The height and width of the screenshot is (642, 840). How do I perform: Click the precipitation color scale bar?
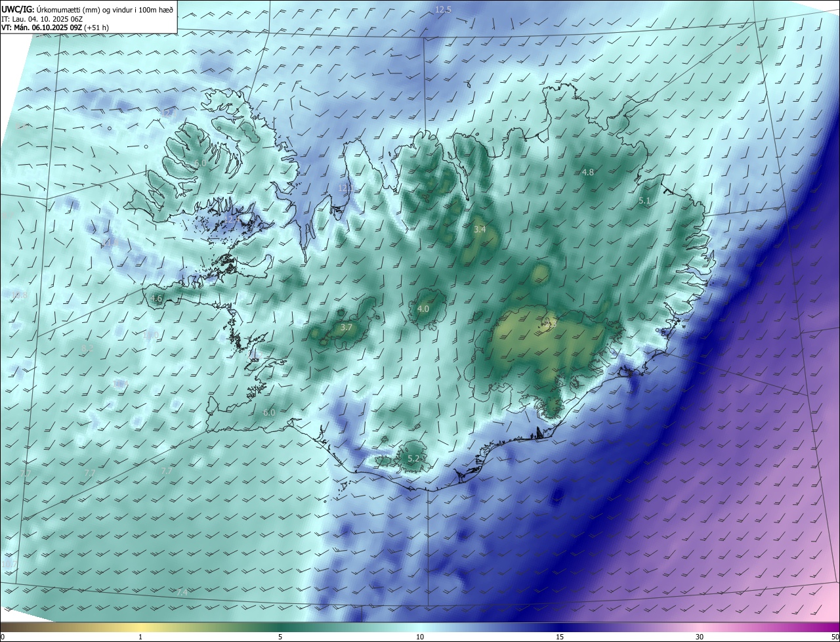click(x=420, y=627)
